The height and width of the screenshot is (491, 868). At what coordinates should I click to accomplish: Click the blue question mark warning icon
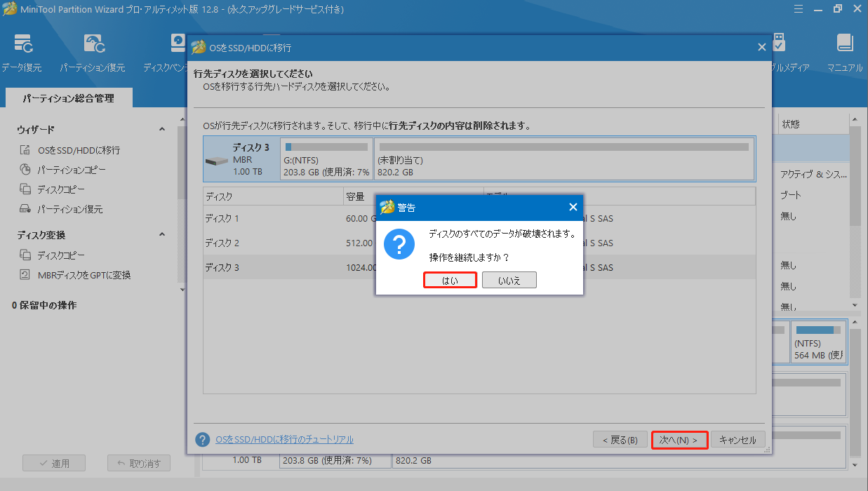tap(399, 245)
